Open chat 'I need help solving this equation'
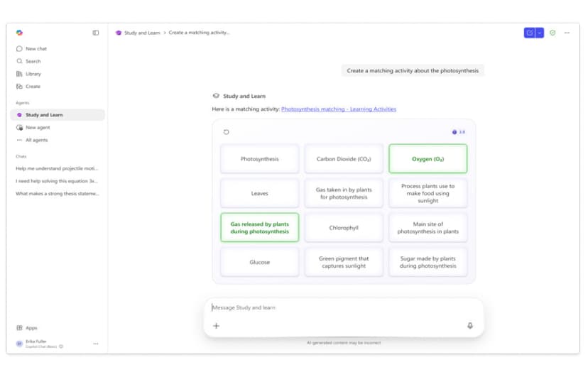The image size is (588, 372). [57, 181]
